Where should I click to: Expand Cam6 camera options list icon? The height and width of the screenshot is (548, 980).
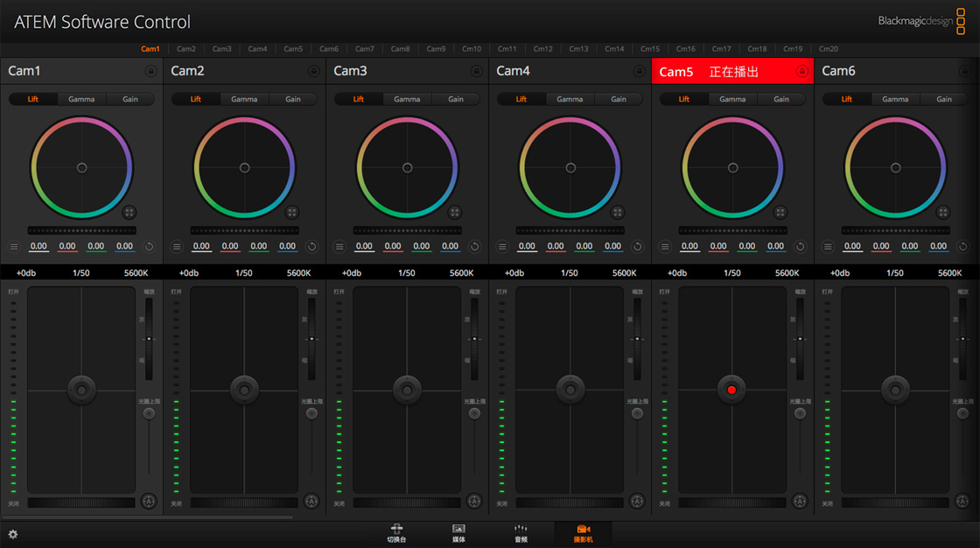[x=828, y=247]
